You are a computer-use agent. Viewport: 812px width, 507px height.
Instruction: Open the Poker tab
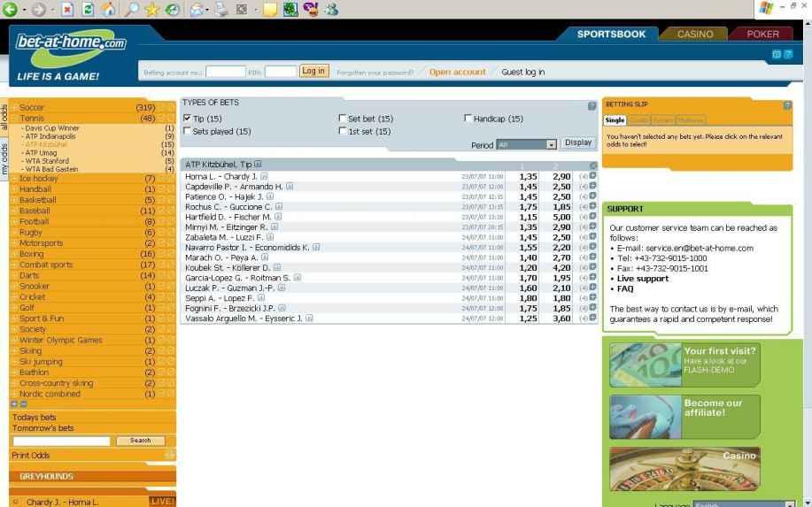tap(763, 34)
